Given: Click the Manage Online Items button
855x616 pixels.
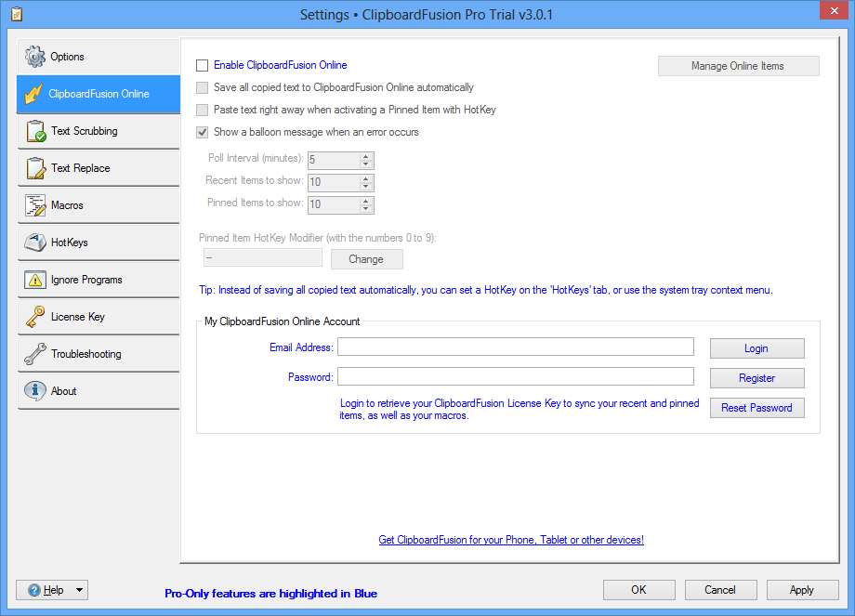Looking at the screenshot, I should [x=738, y=66].
